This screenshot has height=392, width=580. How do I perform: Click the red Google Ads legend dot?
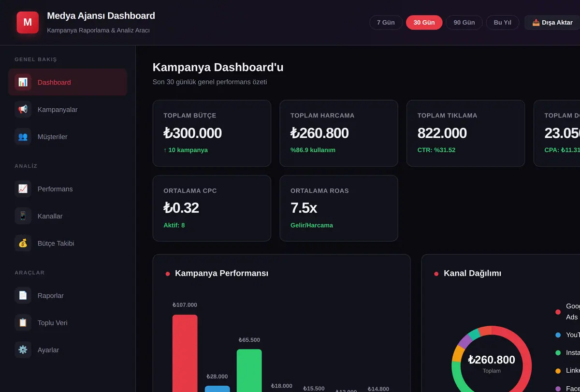(x=558, y=312)
